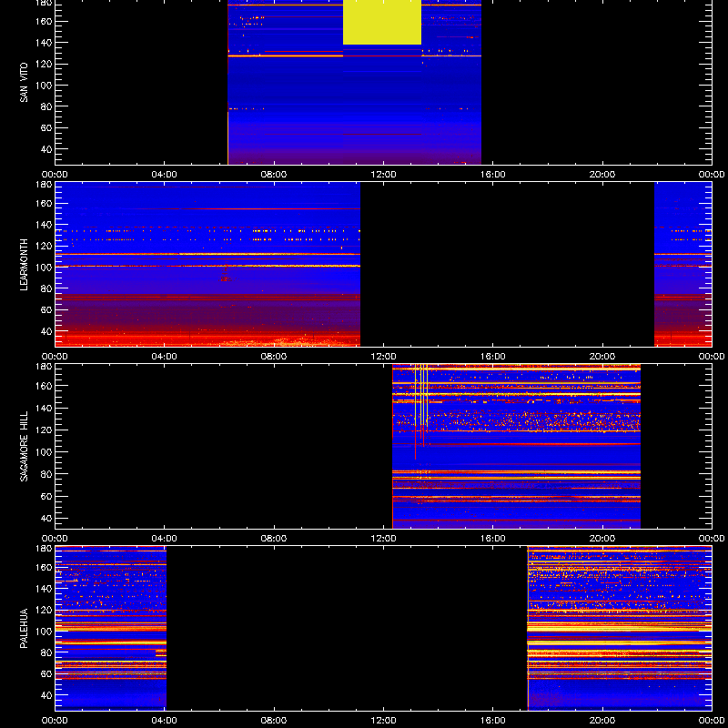Click Palehua's 08:00 time tick label
This screenshot has width=728, height=728.
tap(274, 721)
